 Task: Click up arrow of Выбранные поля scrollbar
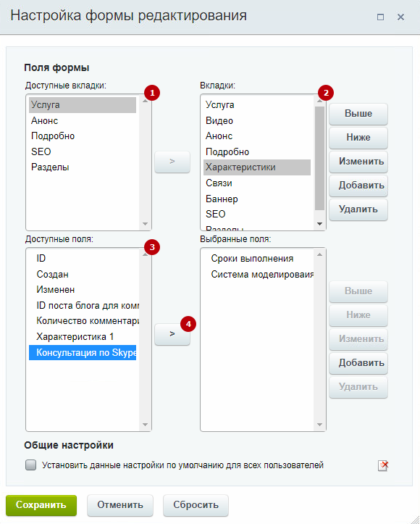tap(319, 254)
